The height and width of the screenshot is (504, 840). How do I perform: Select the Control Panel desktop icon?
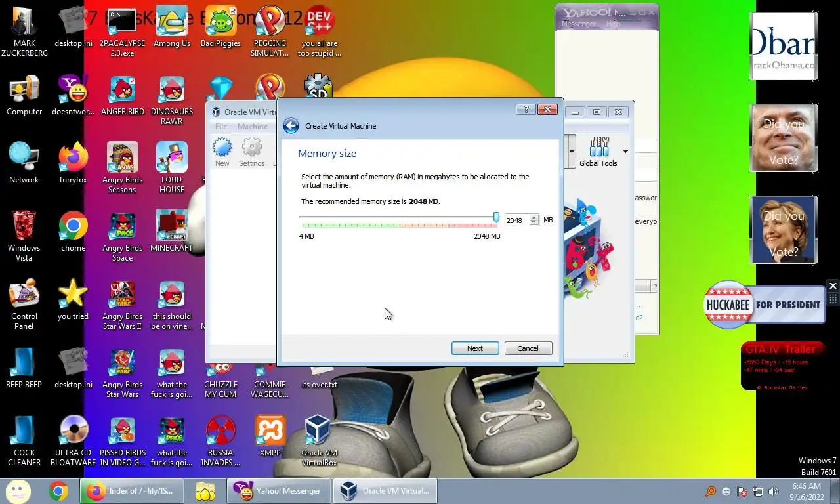pyautogui.click(x=24, y=305)
